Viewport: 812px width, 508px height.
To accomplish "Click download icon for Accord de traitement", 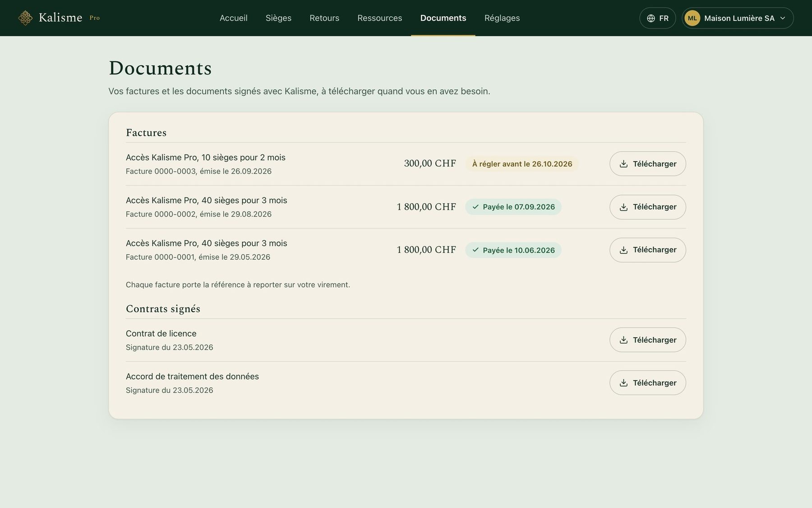I will tap(623, 383).
